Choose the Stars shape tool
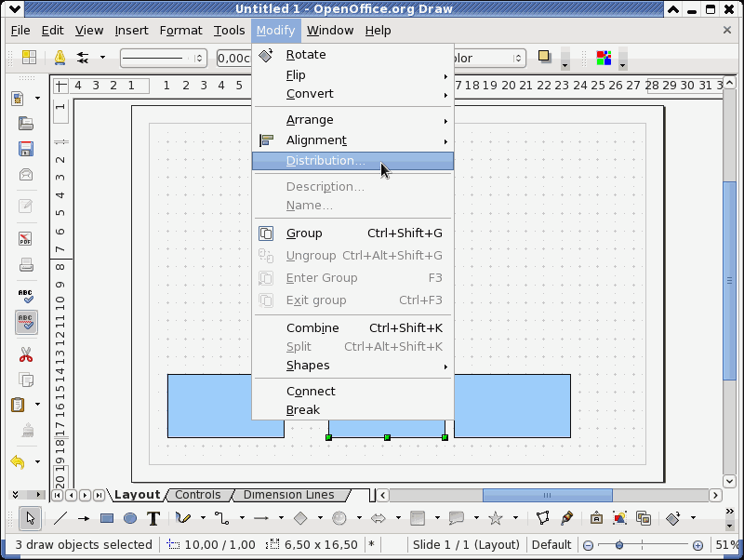Image resolution: width=744 pixels, height=560 pixels. point(496,518)
